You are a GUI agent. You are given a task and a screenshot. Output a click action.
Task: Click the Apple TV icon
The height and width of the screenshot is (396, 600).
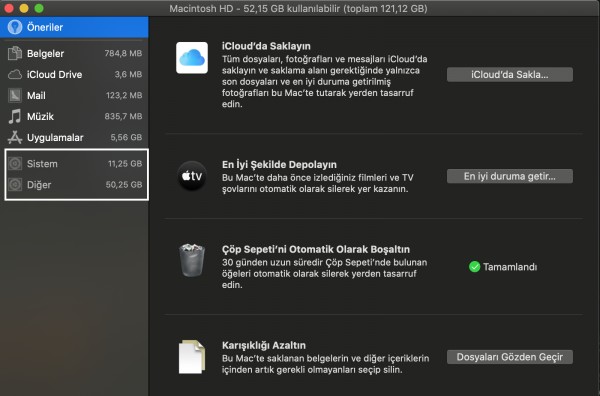coord(192,176)
